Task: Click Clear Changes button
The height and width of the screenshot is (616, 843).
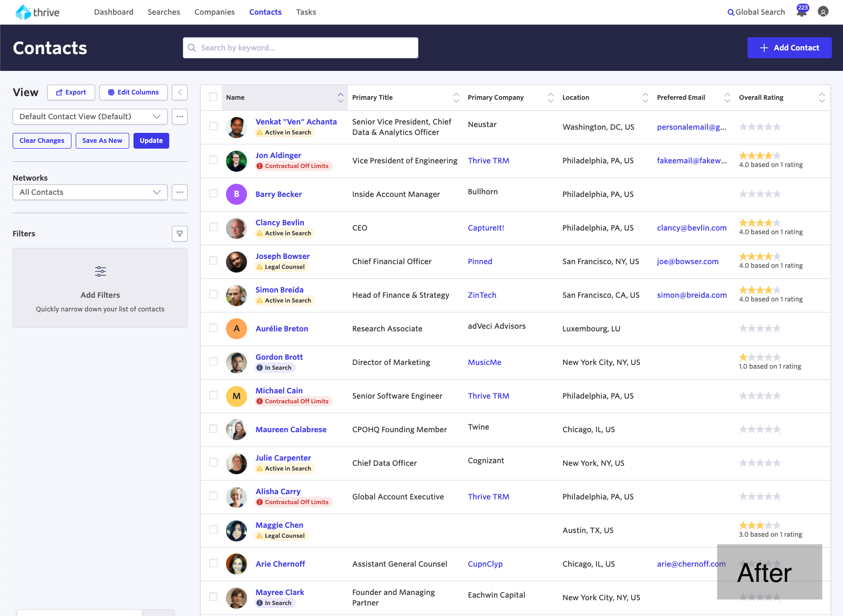Action: [42, 141]
